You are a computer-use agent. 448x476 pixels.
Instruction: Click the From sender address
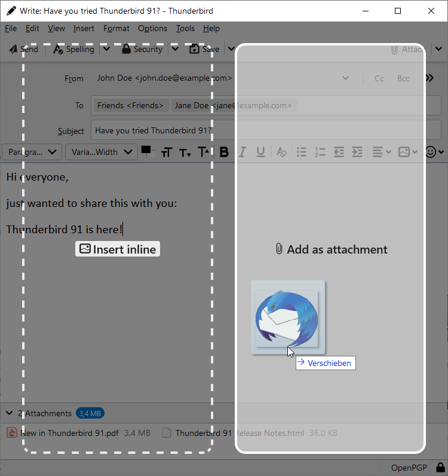(x=164, y=78)
